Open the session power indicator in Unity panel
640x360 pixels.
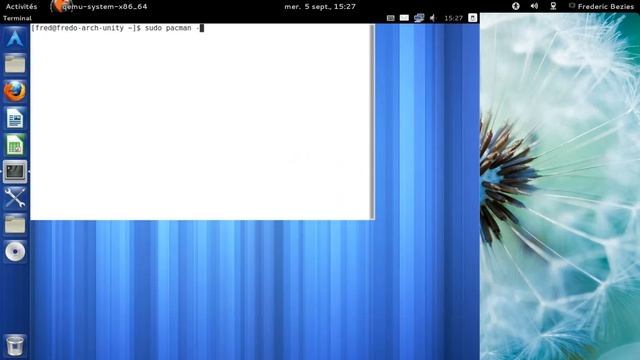tap(472, 18)
